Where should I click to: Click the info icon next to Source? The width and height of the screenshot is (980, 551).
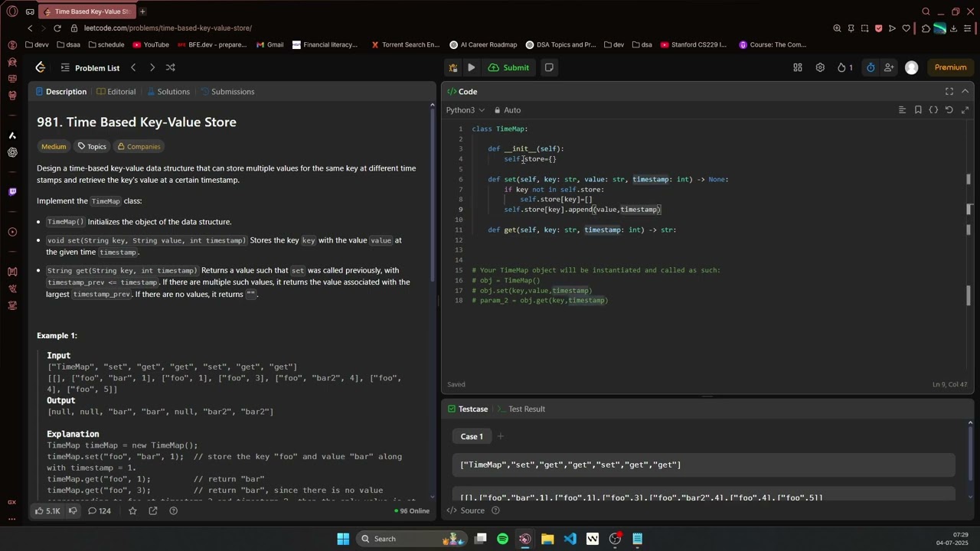[495, 510]
